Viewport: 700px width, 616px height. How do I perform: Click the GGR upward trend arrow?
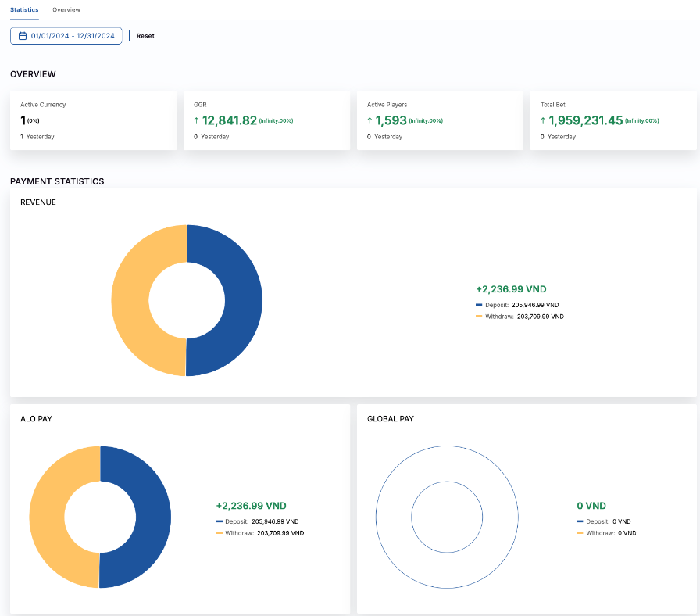(197, 121)
